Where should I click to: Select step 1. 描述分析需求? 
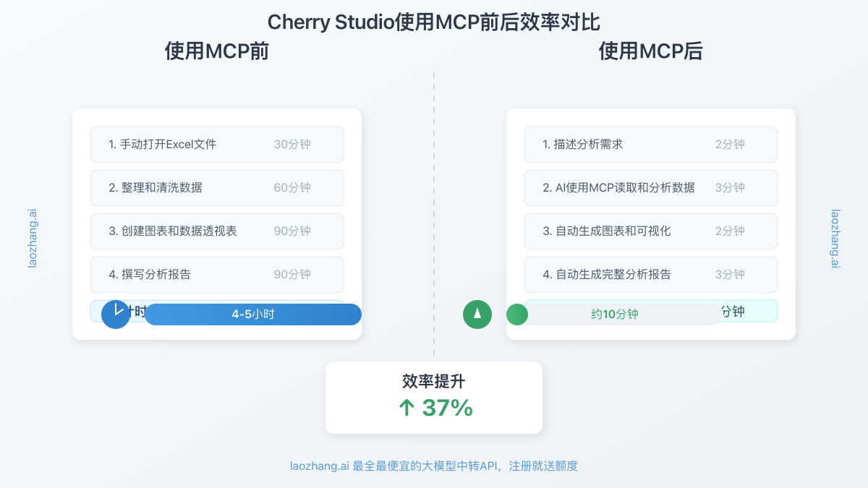click(651, 145)
